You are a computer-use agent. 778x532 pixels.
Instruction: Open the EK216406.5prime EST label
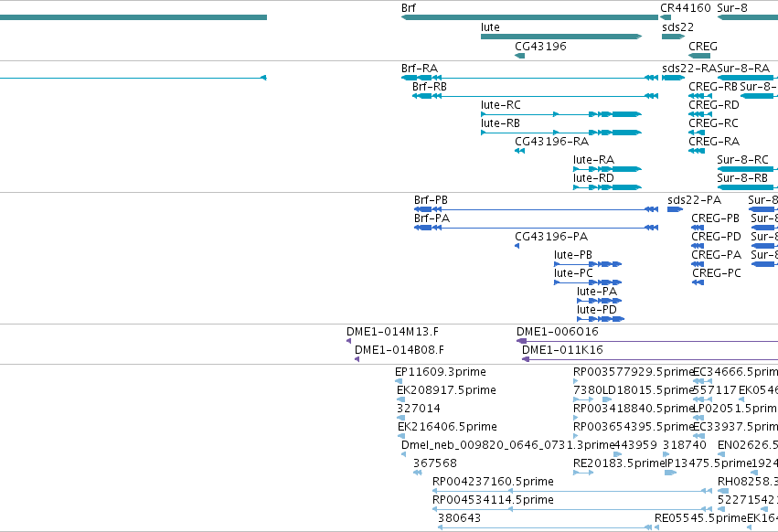click(447, 427)
